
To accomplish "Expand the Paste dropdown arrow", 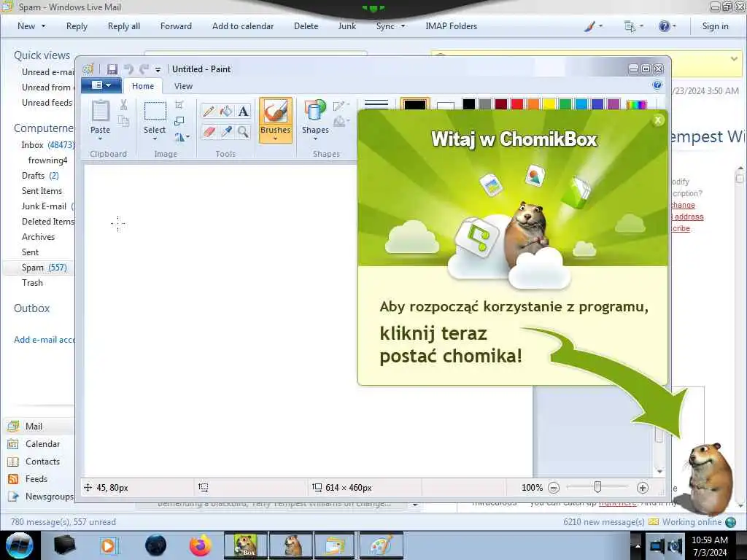I will tap(100, 139).
